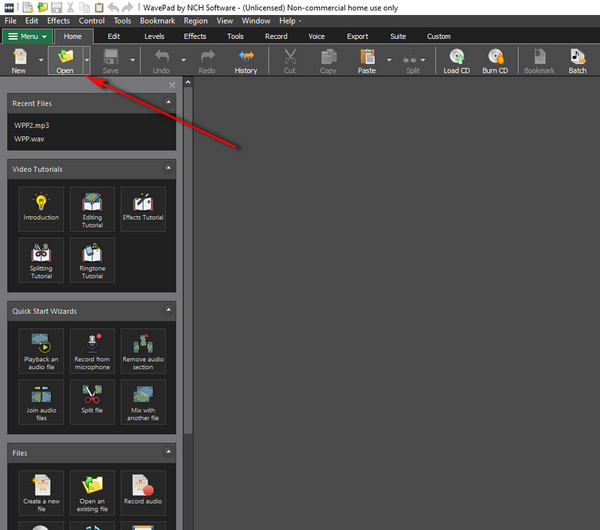Open the File menu
This screenshot has height=530, width=600.
(x=10, y=21)
